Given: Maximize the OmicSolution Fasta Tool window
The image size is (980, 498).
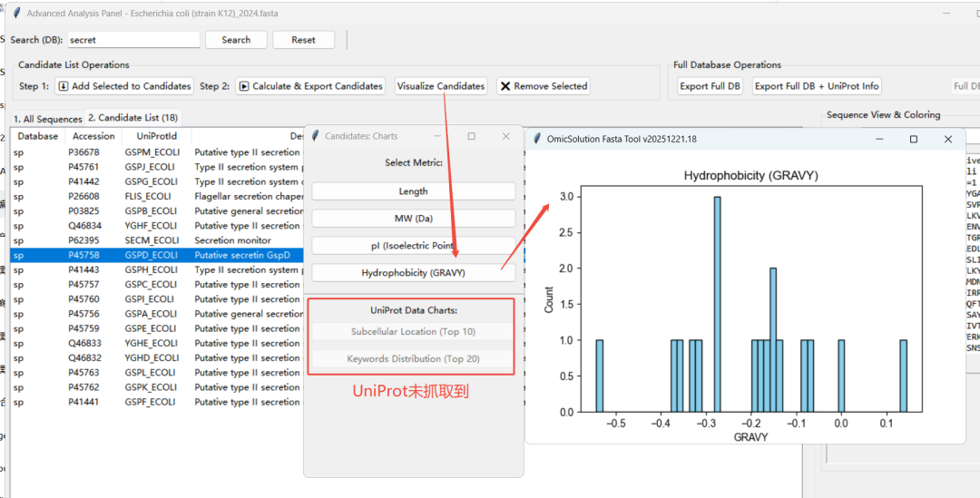Looking at the screenshot, I should [x=914, y=140].
